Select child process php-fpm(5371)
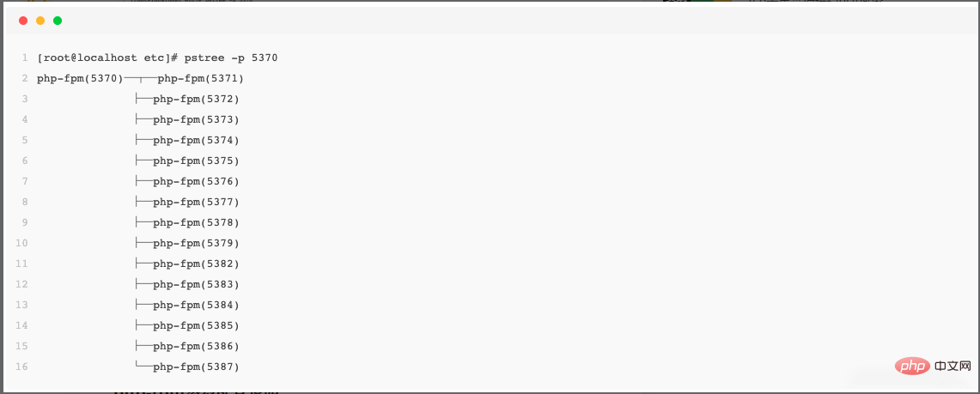 [x=201, y=79]
